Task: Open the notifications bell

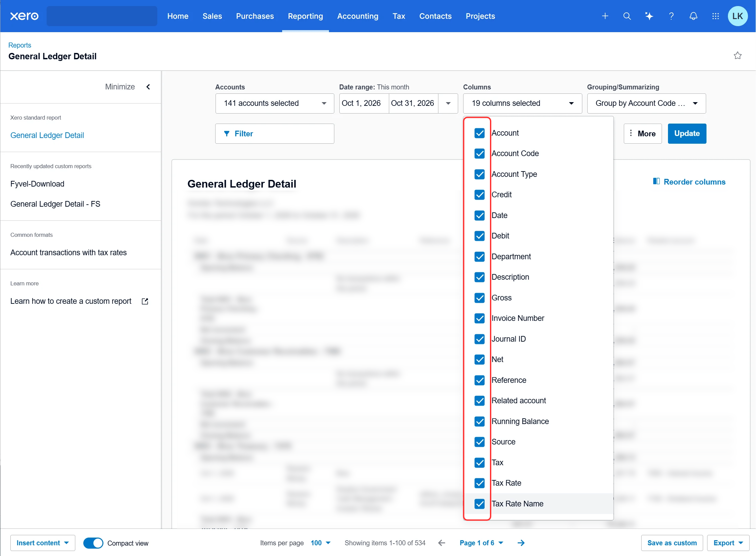Action: pyautogui.click(x=693, y=16)
